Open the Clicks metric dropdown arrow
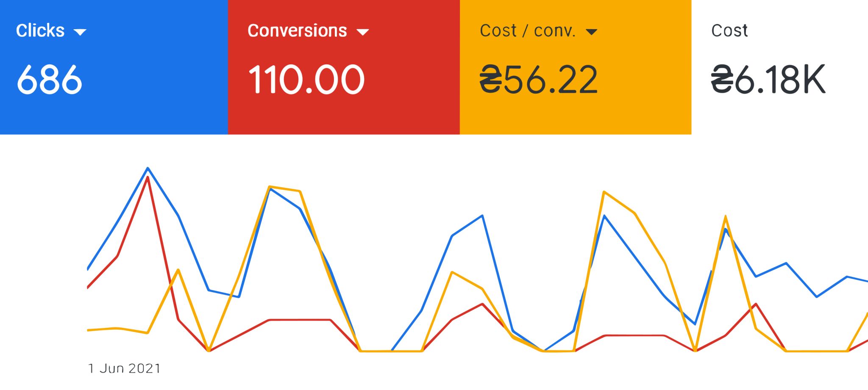Viewport: 868px width, 390px height. click(80, 32)
